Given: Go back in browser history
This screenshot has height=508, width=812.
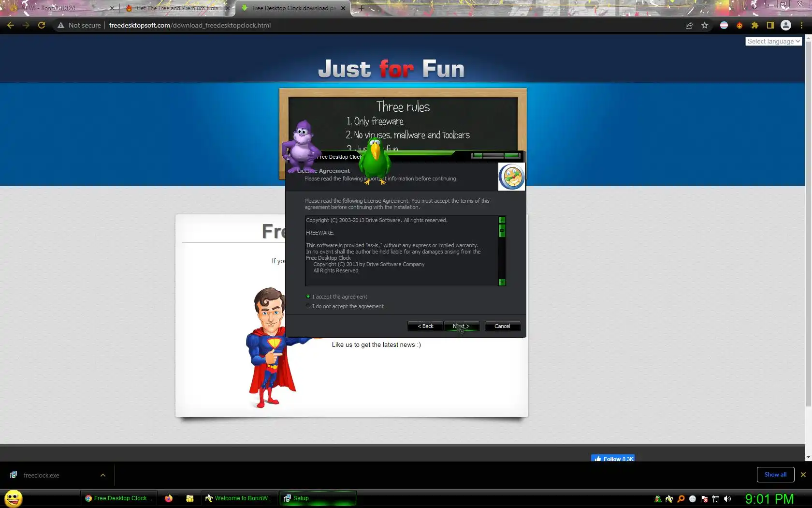Looking at the screenshot, I should 11,25.
